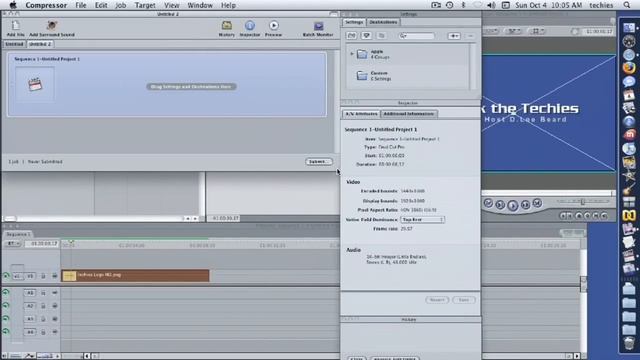This screenshot has height=360, width=640.
Task: Select the A/V Attributes tab
Action: pyautogui.click(x=361, y=114)
